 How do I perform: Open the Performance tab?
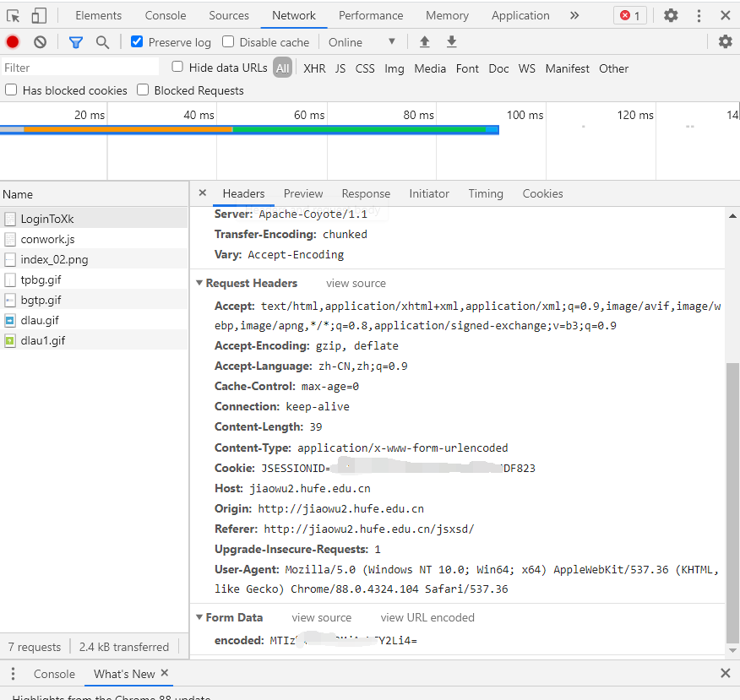point(371,15)
